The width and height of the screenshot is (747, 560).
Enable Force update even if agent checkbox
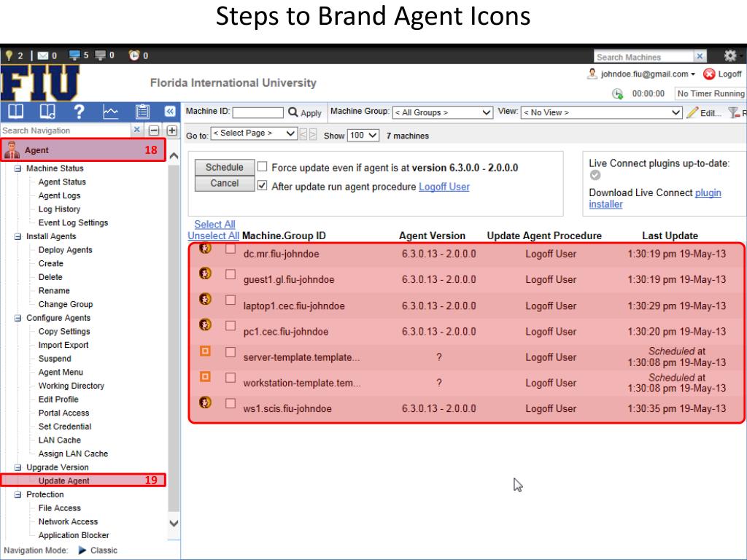pos(262,166)
